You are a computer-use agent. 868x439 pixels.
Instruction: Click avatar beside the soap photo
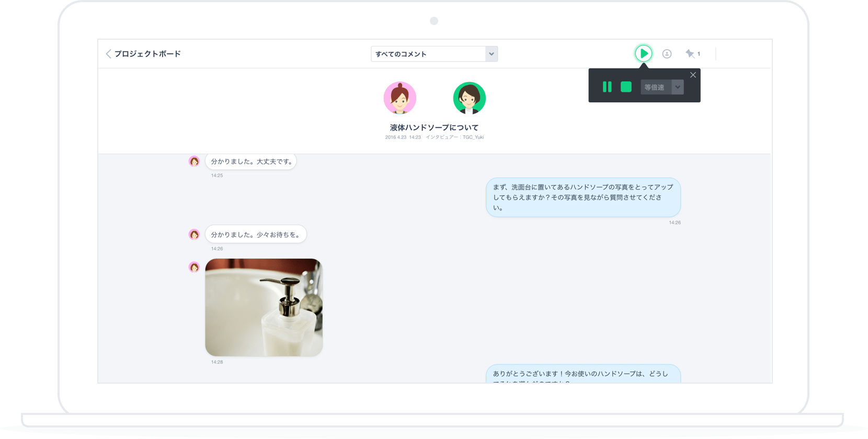pyautogui.click(x=194, y=268)
